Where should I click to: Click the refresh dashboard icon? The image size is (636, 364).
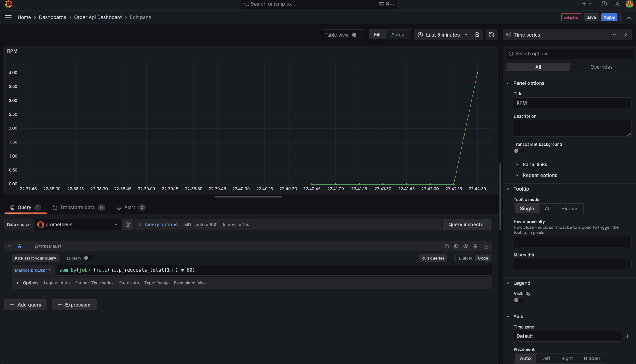coord(491,35)
